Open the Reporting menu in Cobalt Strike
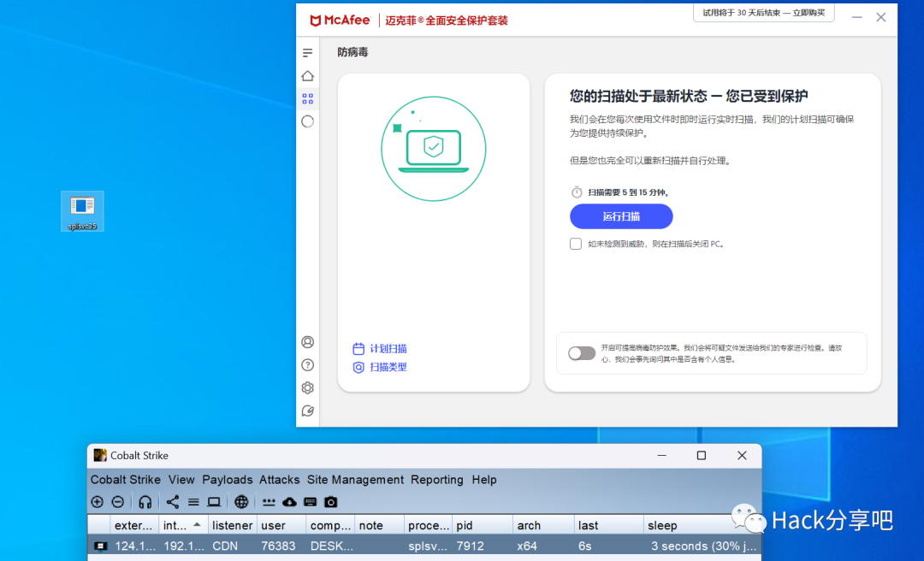The image size is (924, 561). pos(436,480)
